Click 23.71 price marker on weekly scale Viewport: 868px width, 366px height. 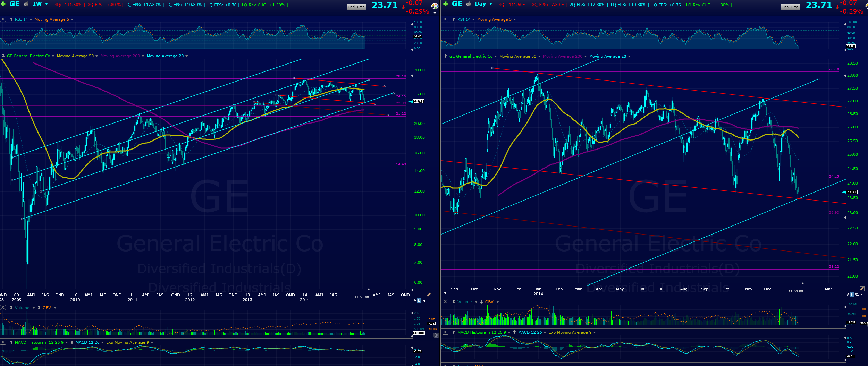[419, 102]
